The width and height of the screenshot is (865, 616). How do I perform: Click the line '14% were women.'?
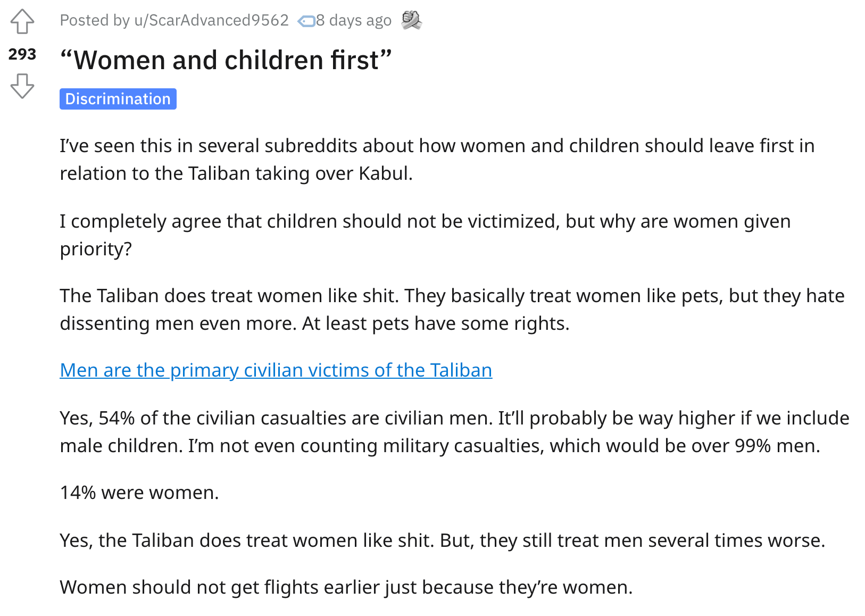click(x=139, y=492)
